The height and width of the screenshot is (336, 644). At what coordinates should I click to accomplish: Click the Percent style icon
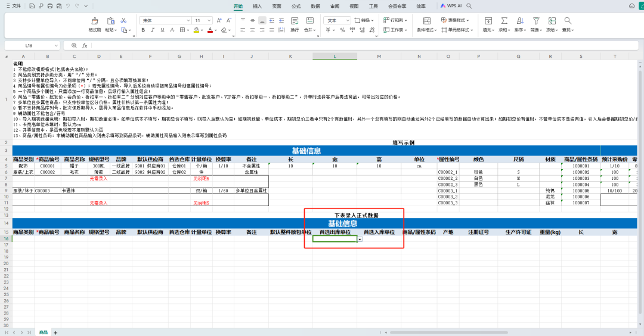342,30
